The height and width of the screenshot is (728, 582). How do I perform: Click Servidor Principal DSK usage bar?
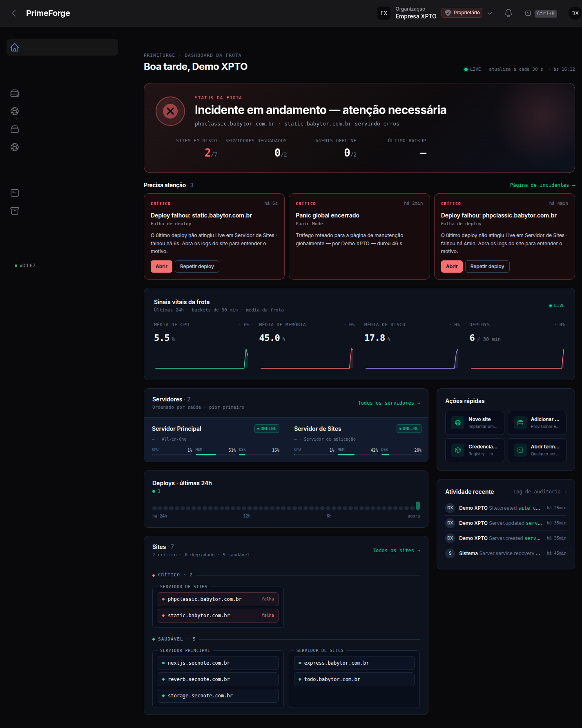(259, 455)
